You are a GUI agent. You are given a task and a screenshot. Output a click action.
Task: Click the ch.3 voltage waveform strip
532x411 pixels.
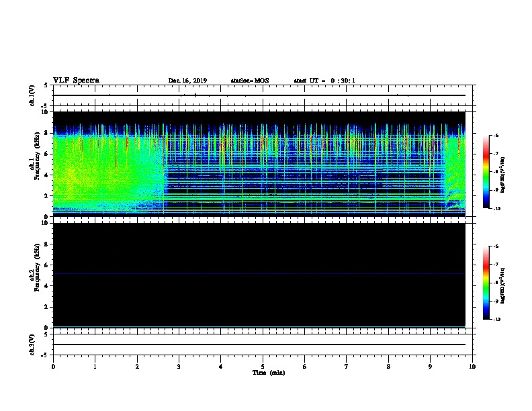coord(259,345)
